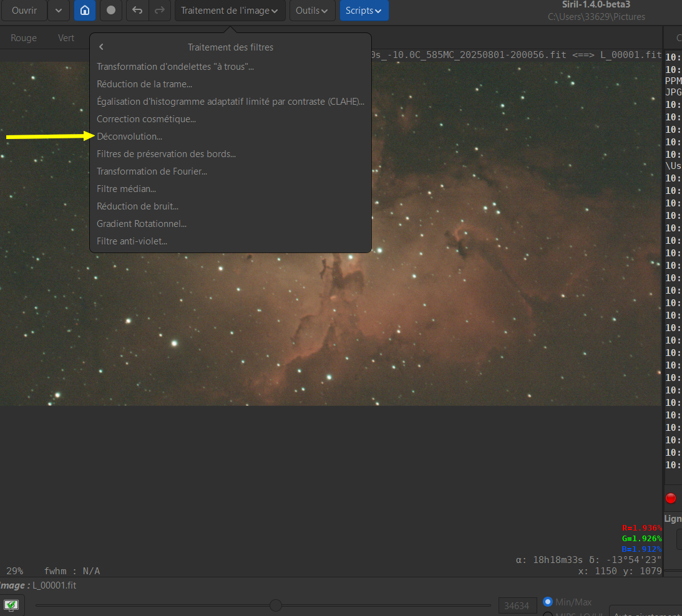This screenshot has width=682, height=616.
Task: Go back using the submenu back chevron
Action: [x=101, y=47]
